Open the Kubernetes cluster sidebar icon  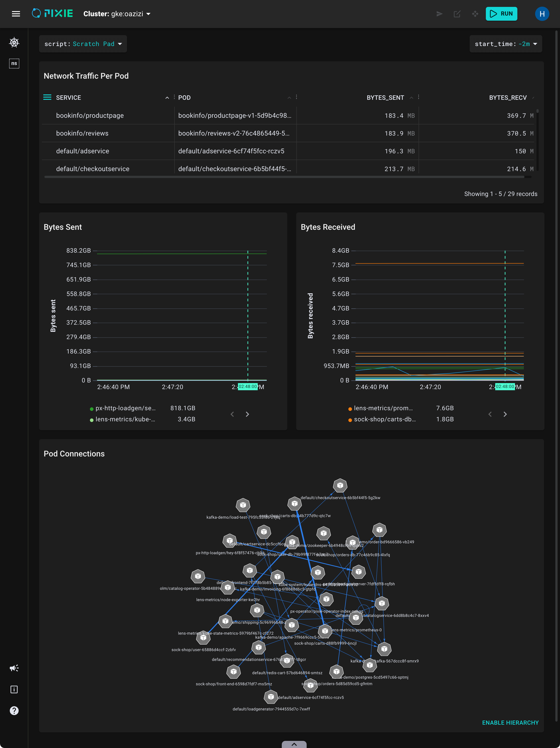coord(14,43)
